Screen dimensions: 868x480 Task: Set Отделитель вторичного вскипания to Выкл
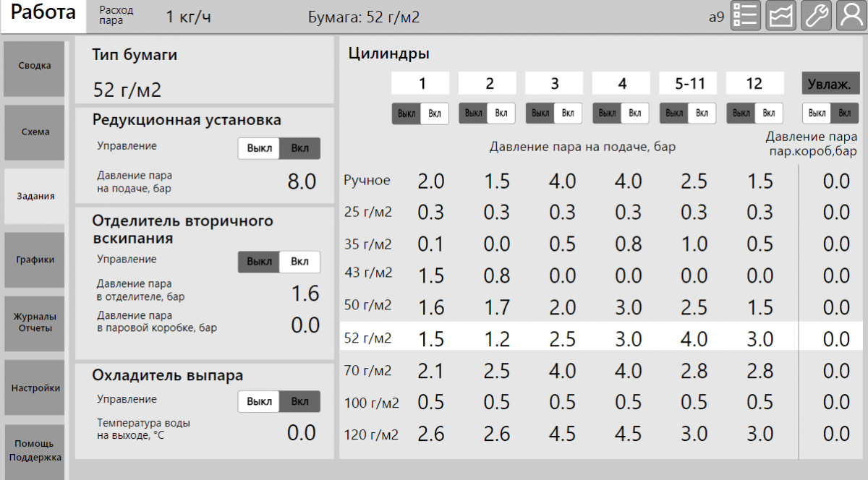259,262
